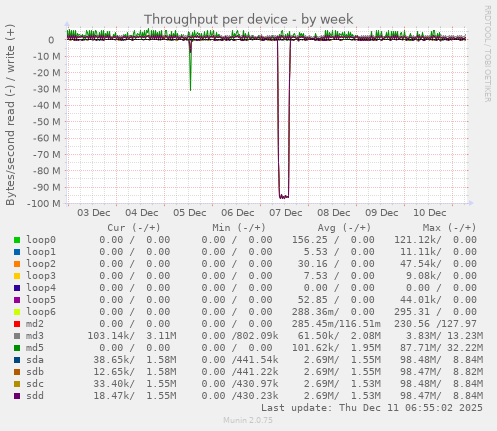Image resolution: width=497 pixels, height=431 pixels.
Task: Click the sdb brown legend swatch
Action: click(x=17, y=372)
